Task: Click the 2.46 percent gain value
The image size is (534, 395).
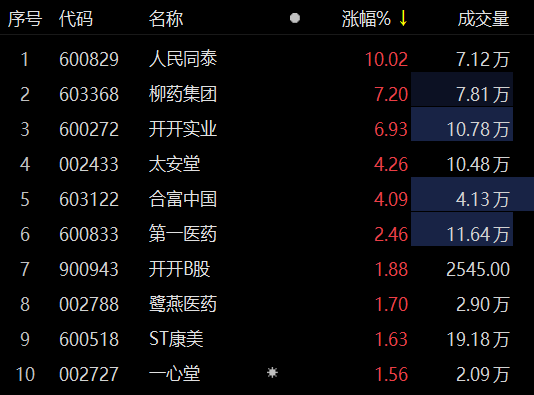Action: coord(391,235)
